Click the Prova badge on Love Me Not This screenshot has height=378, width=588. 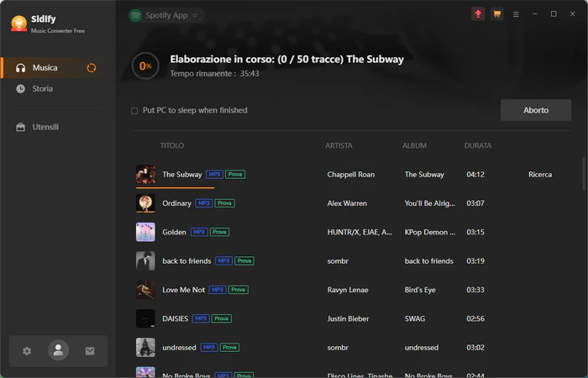(x=238, y=290)
